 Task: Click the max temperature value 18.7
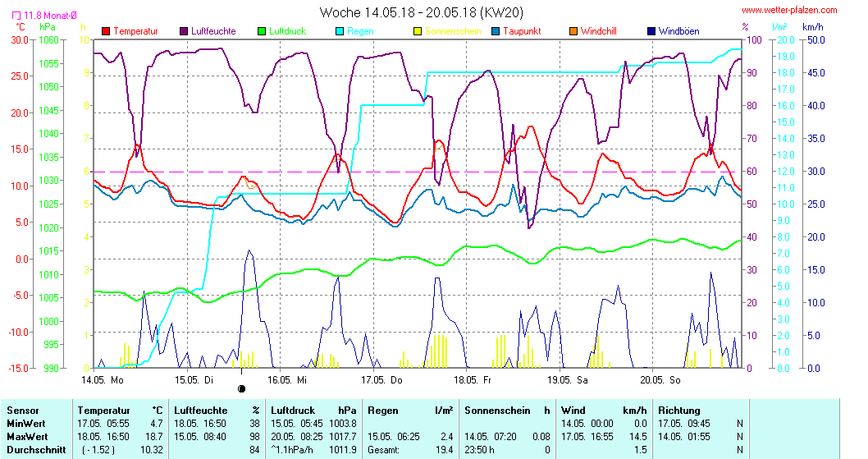coord(154,437)
